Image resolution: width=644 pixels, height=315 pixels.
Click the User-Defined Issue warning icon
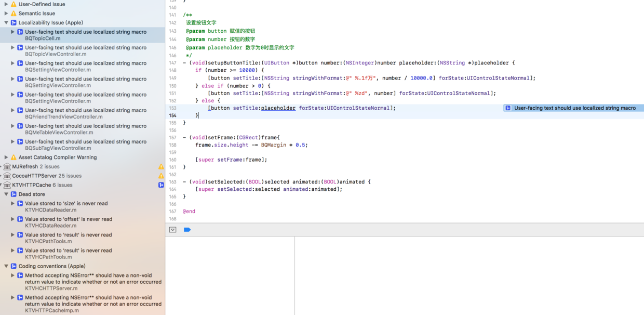coord(14,4)
